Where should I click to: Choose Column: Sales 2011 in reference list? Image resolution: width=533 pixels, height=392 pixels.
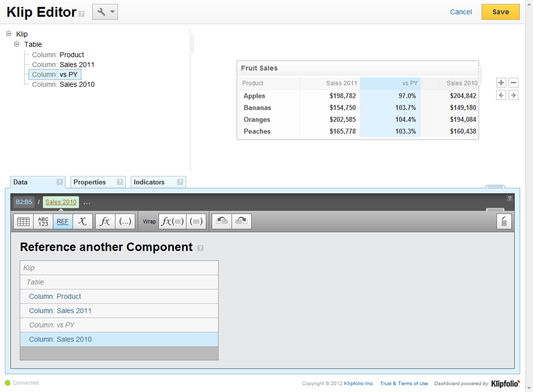(119, 311)
